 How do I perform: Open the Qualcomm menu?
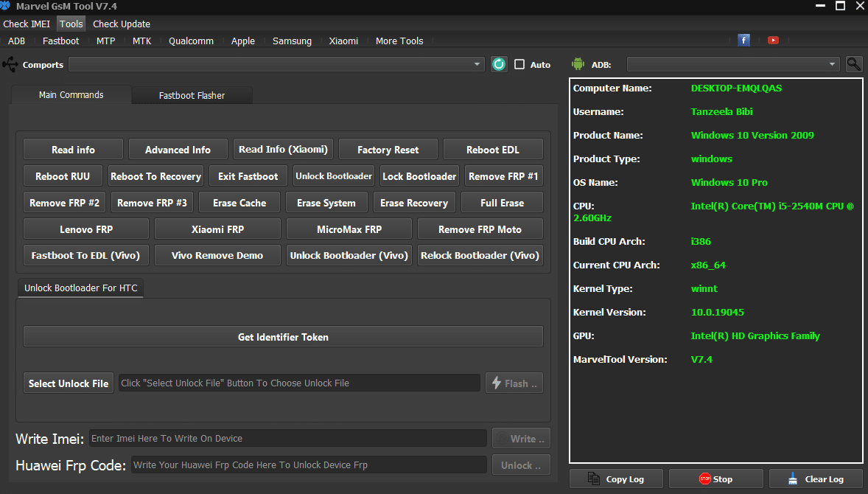pyautogui.click(x=191, y=41)
